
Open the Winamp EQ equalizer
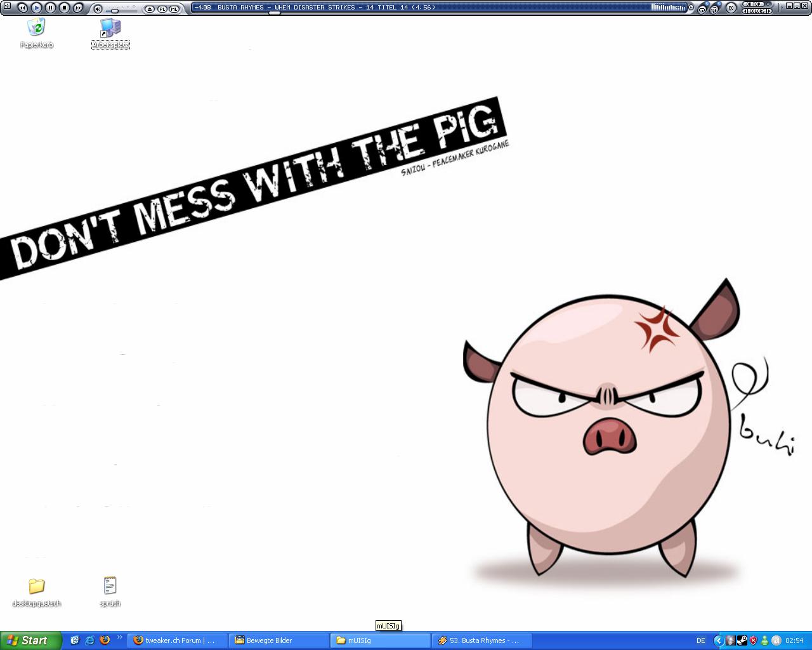click(731, 8)
